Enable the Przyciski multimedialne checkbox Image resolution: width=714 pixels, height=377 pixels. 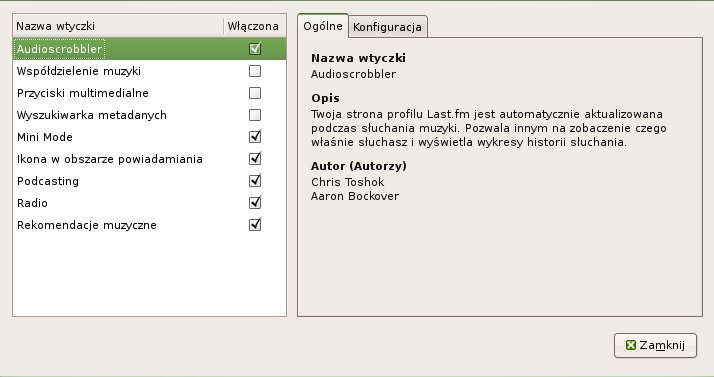tap(255, 92)
